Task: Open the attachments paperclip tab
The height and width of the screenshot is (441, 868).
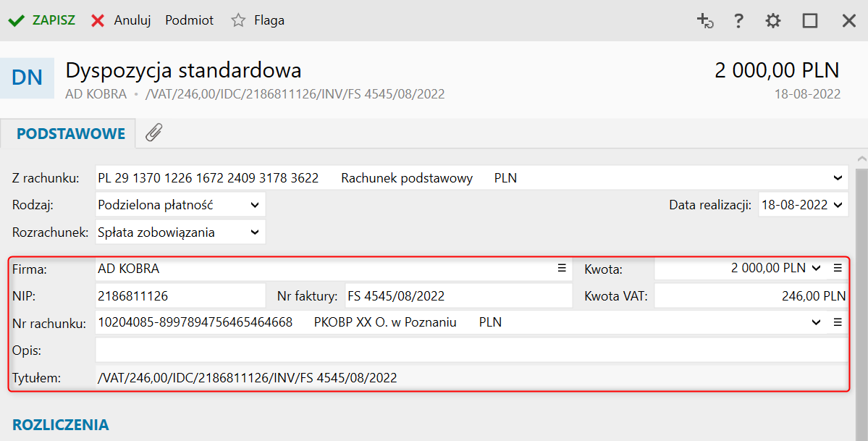Action: [154, 133]
